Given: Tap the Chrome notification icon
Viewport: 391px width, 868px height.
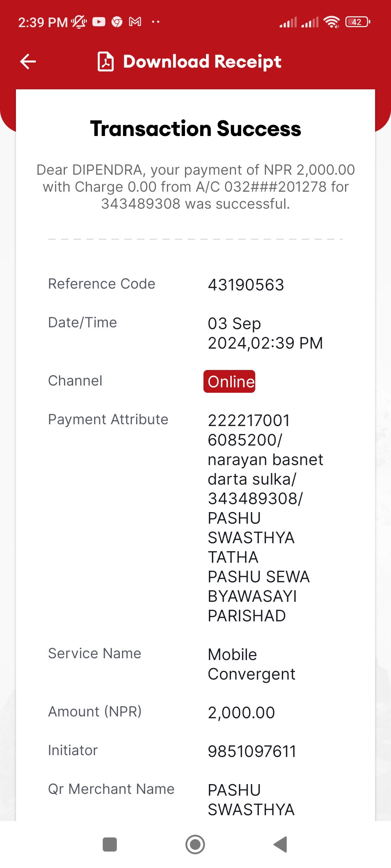Looking at the screenshot, I should pyautogui.click(x=117, y=22).
